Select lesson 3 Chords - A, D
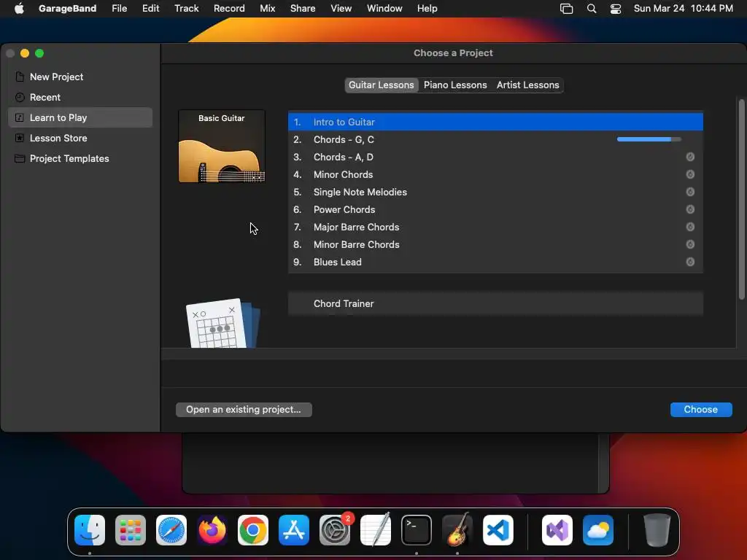Screen dimensions: 747x560 tap(495, 157)
